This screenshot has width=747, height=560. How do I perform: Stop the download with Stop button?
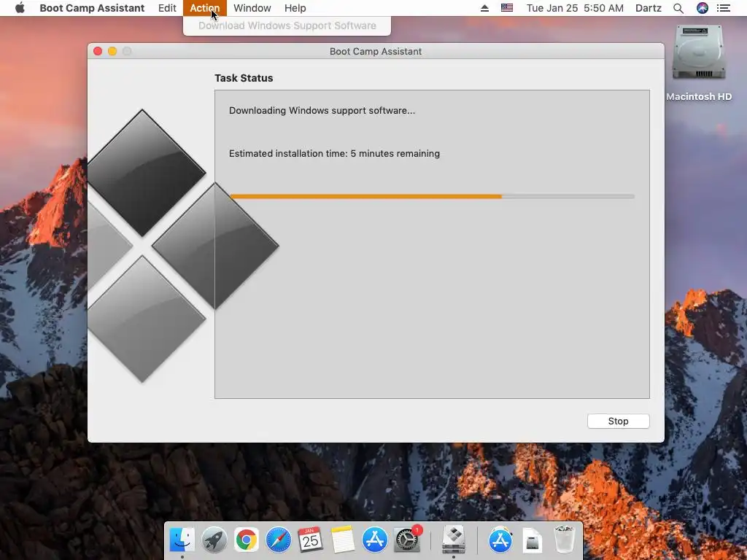pyautogui.click(x=618, y=421)
